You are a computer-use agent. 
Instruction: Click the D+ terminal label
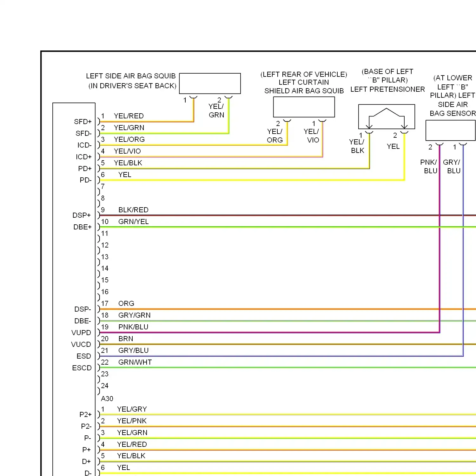click(x=86, y=461)
